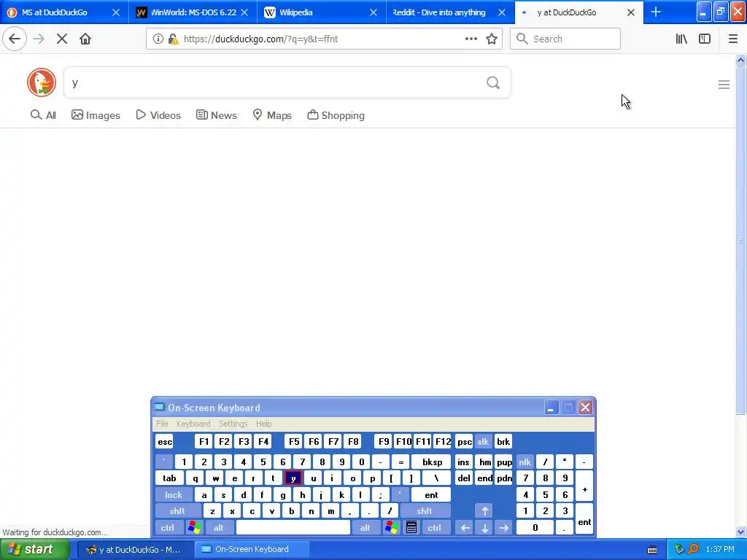Click the F5 key on keyboard
This screenshot has width=747, height=560.
point(294,442)
